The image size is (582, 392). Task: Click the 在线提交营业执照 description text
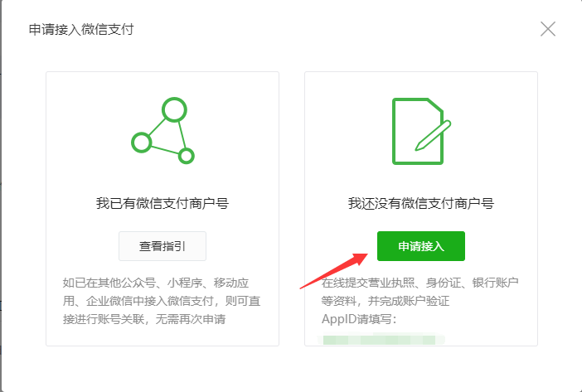(x=420, y=283)
